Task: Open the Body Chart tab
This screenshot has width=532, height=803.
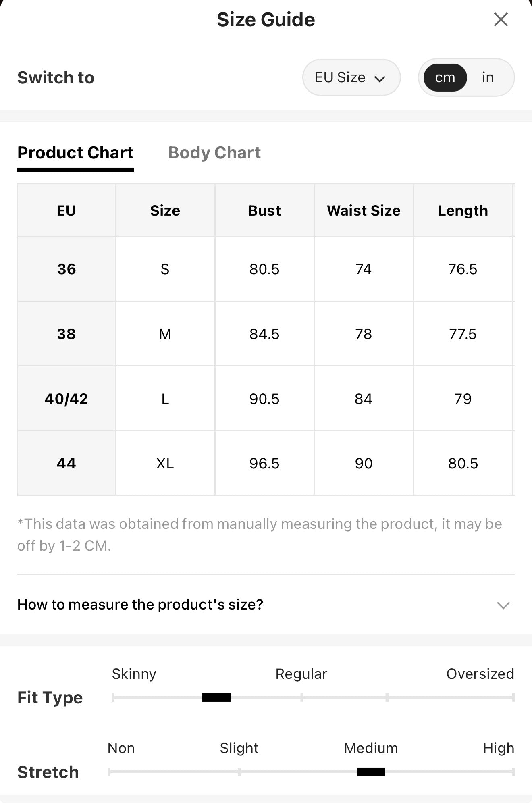Action: (x=214, y=153)
